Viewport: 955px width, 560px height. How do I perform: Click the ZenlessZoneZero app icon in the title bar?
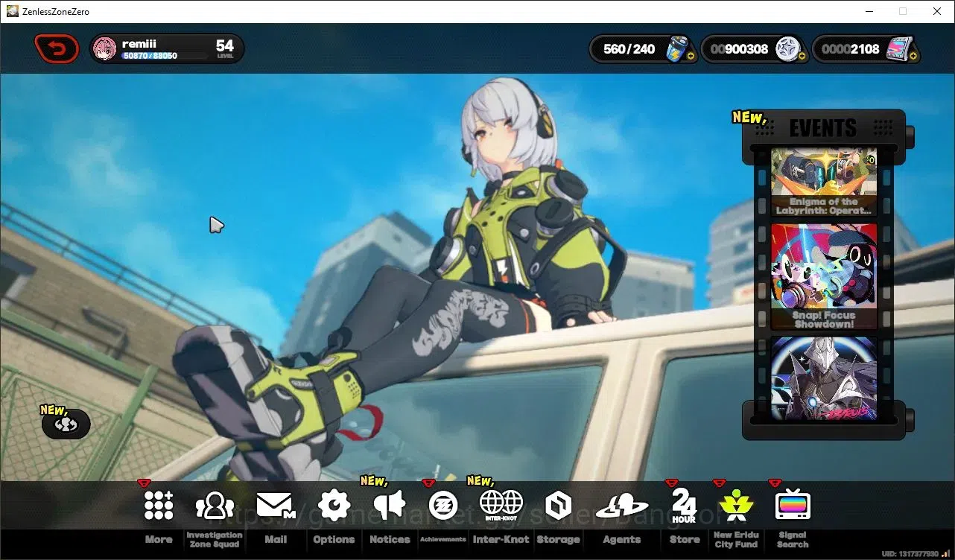click(x=13, y=11)
